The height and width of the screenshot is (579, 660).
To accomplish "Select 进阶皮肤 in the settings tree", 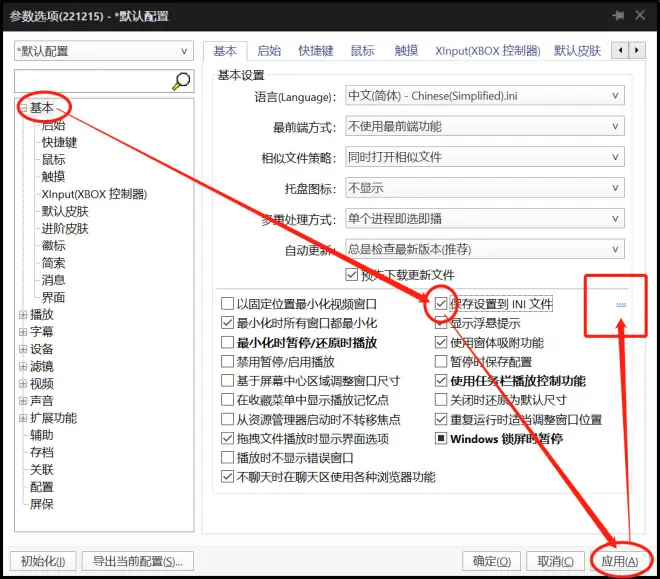I will (65, 228).
